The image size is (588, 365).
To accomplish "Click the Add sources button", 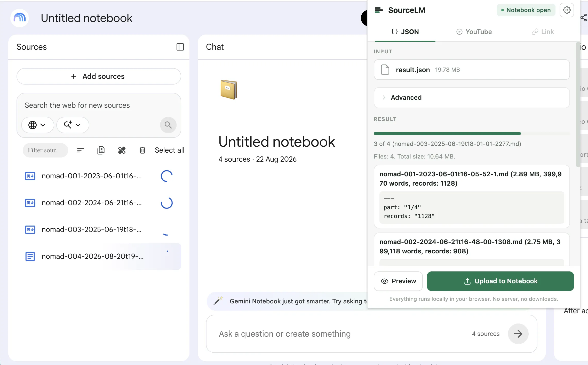I will [x=99, y=76].
